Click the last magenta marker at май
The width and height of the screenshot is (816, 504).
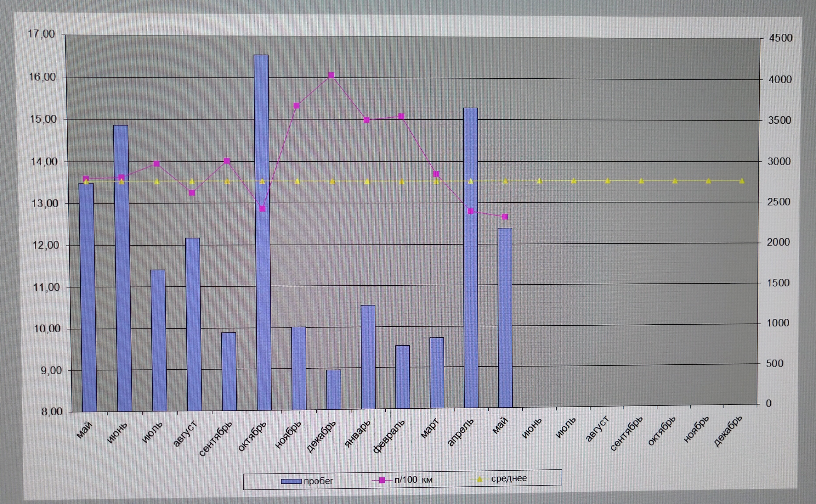click(505, 217)
